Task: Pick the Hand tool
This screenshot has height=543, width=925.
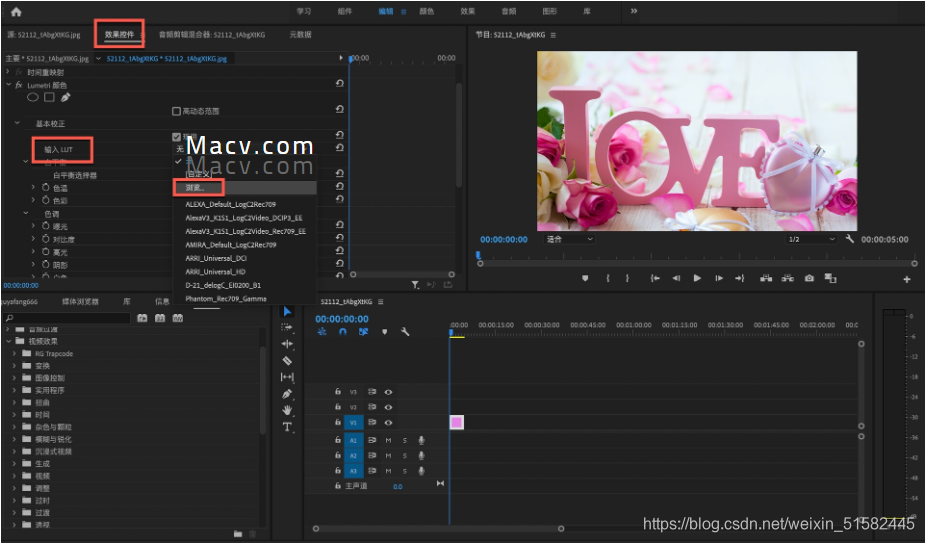Action: tap(287, 410)
